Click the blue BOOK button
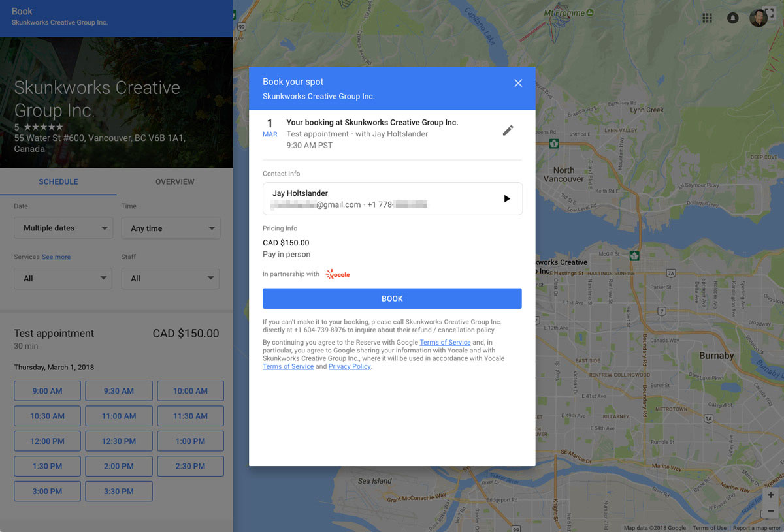 coord(392,298)
